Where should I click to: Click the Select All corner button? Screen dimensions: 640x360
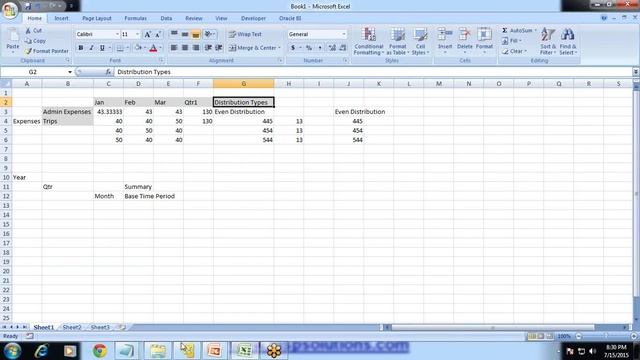[6, 84]
